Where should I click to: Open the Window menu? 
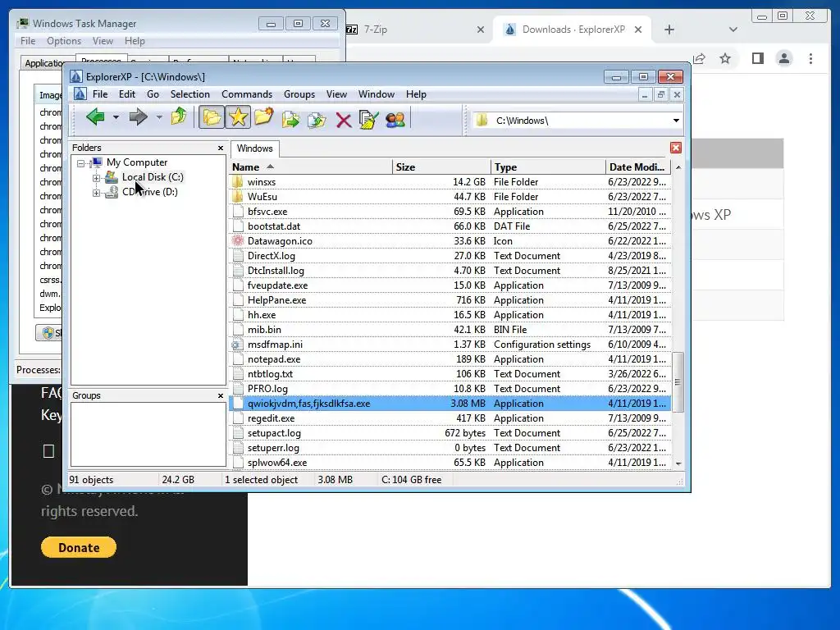point(377,94)
